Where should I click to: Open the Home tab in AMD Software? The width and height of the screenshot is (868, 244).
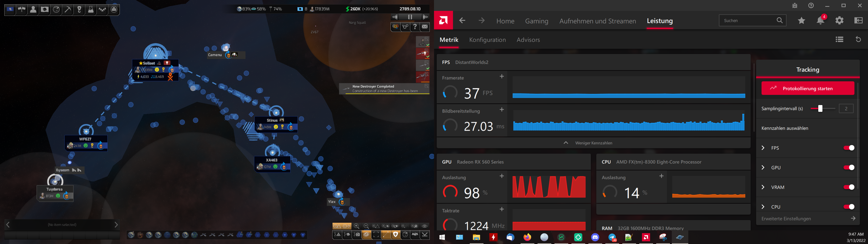click(x=505, y=21)
